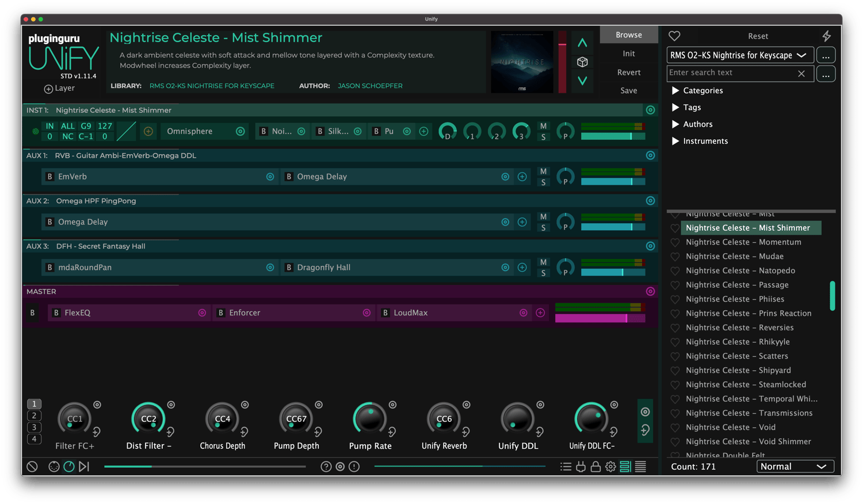Mute the INST 1 layer
The height and width of the screenshot is (504, 863).
(x=543, y=126)
